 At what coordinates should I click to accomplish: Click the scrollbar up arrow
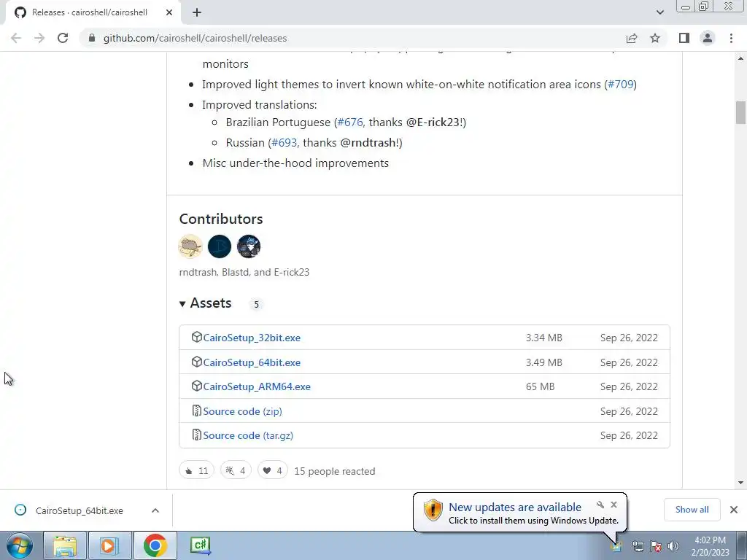click(x=740, y=58)
